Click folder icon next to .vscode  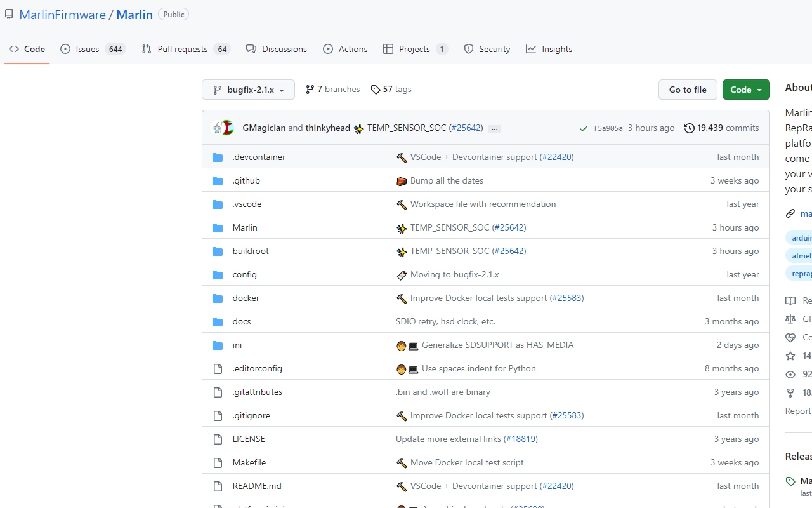coord(218,204)
